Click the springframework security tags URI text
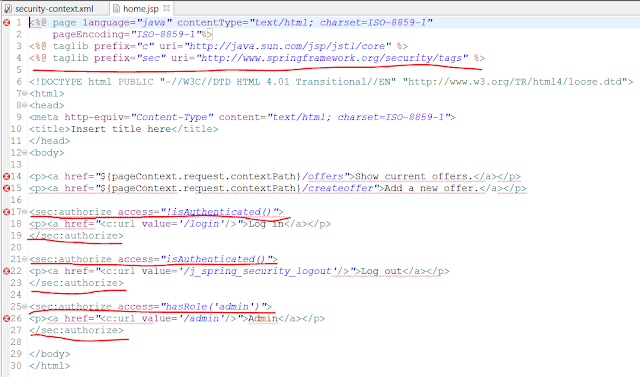 (x=332, y=58)
